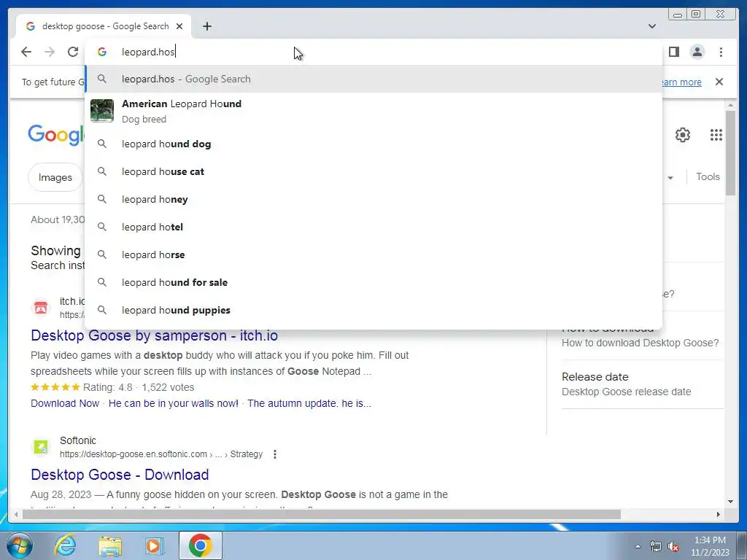Choose the leopard hound for sale suggestion
The image size is (747, 560).
pyautogui.click(x=373, y=282)
